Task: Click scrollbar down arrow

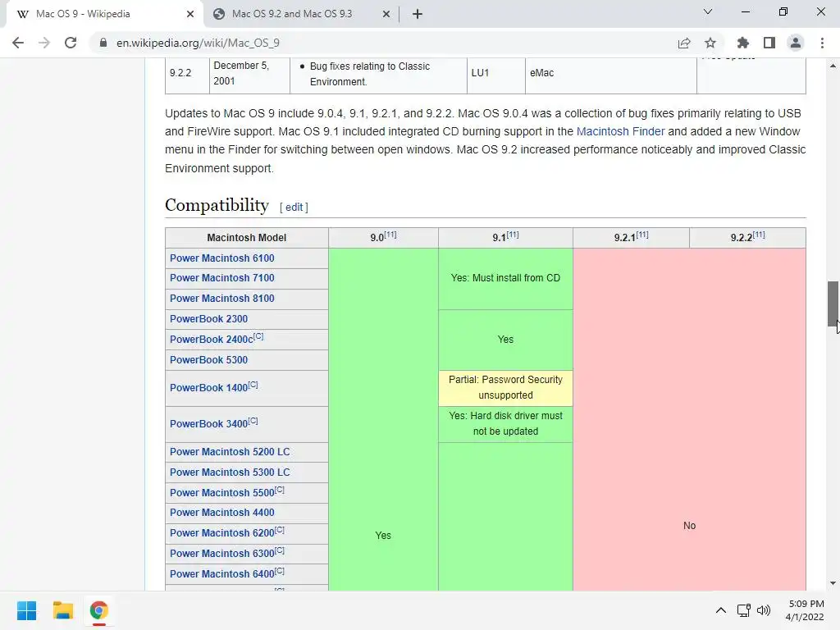Action: tap(833, 583)
